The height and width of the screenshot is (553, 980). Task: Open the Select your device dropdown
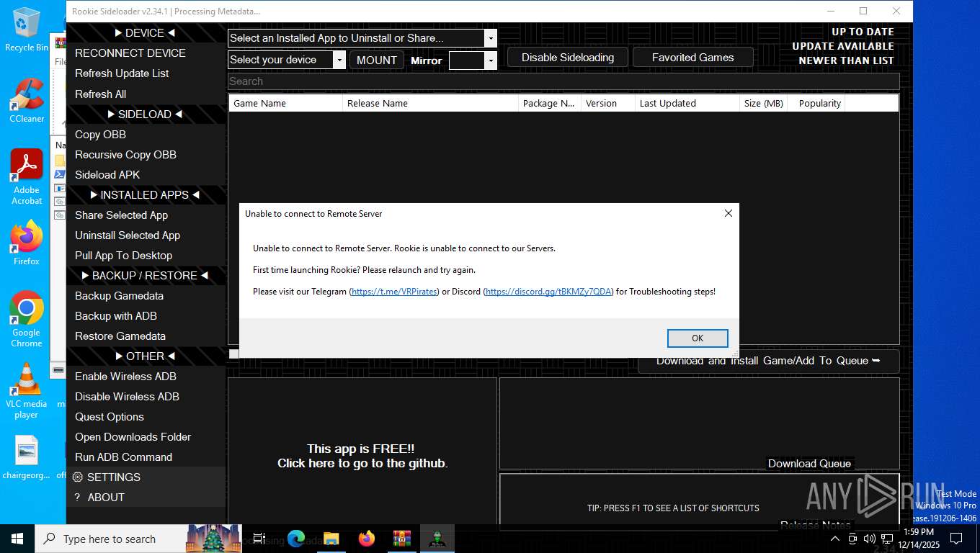[x=339, y=60]
